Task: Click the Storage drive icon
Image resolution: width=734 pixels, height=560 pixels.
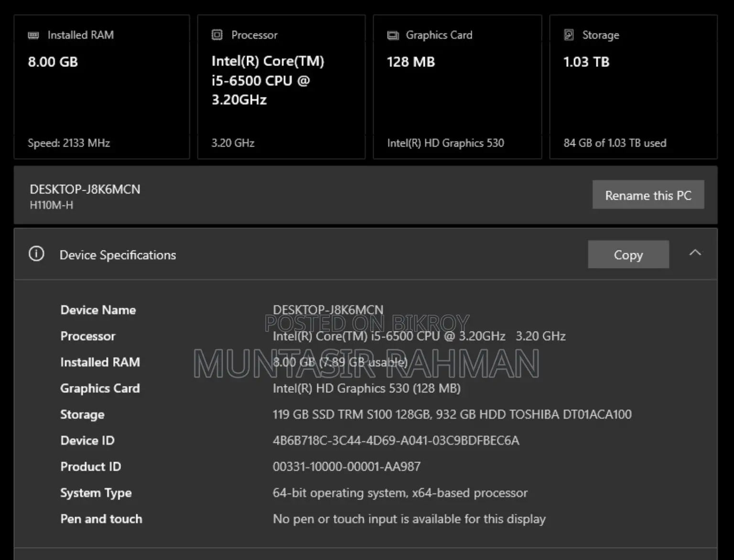Action: click(x=569, y=35)
